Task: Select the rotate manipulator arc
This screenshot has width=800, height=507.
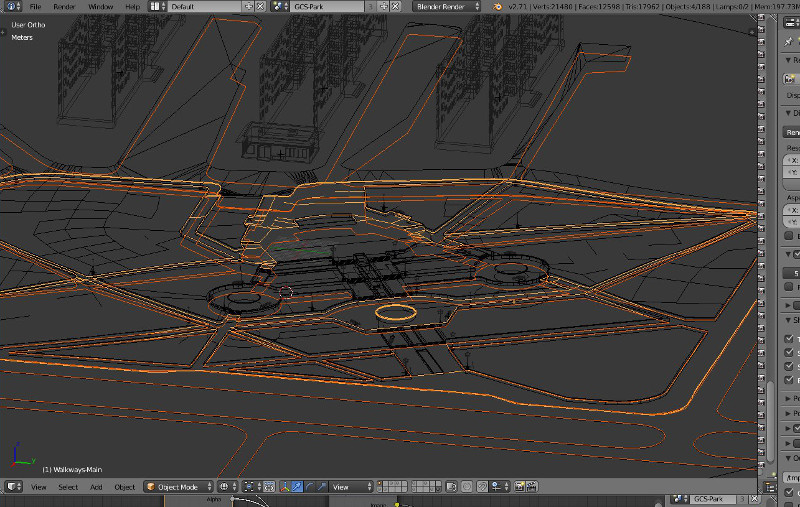Action: (x=309, y=487)
